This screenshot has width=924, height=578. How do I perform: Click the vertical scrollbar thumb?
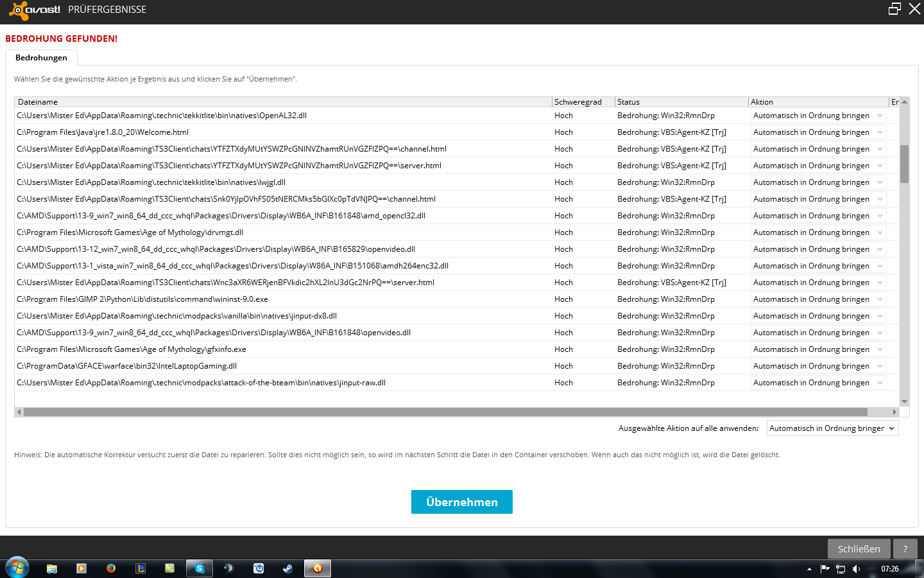(904, 164)
